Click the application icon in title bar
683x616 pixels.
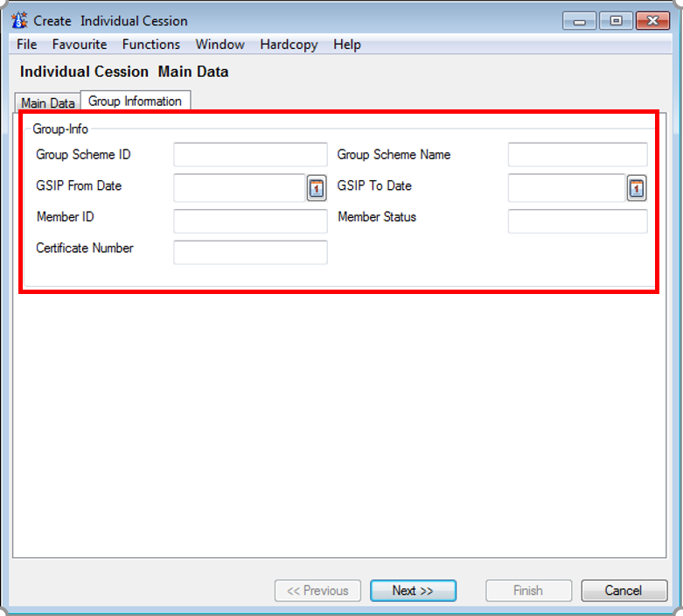coord(19,21)
